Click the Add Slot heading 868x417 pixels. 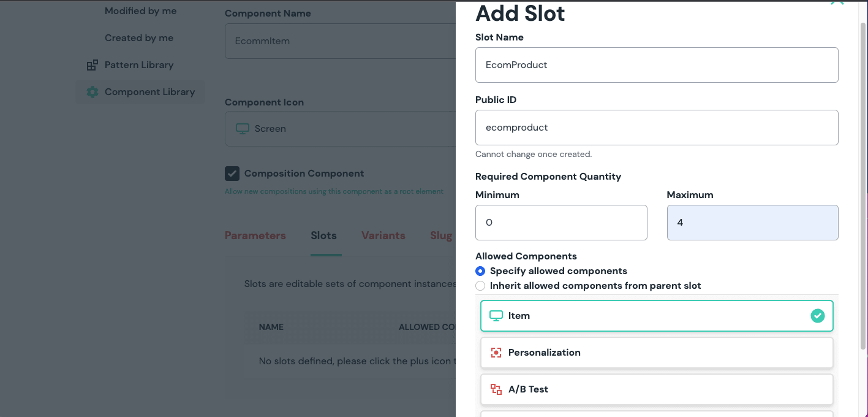click(x=520, y=13)
